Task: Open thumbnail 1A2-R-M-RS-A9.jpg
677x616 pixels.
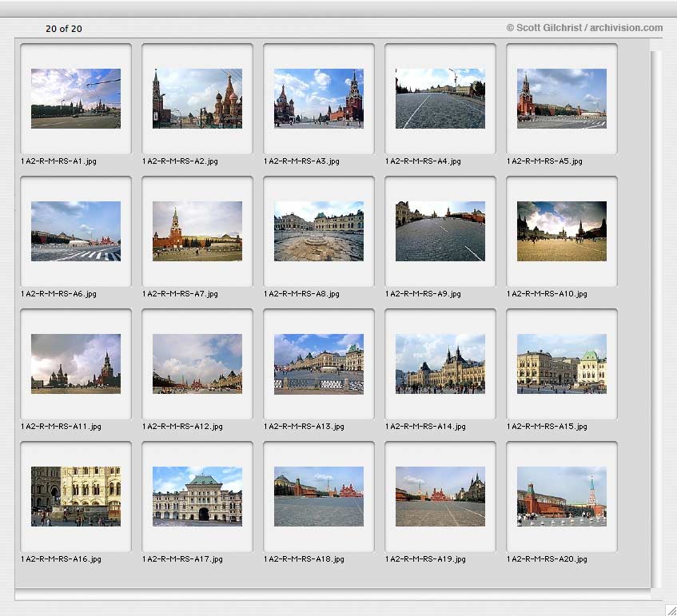Action: [440, 231]
